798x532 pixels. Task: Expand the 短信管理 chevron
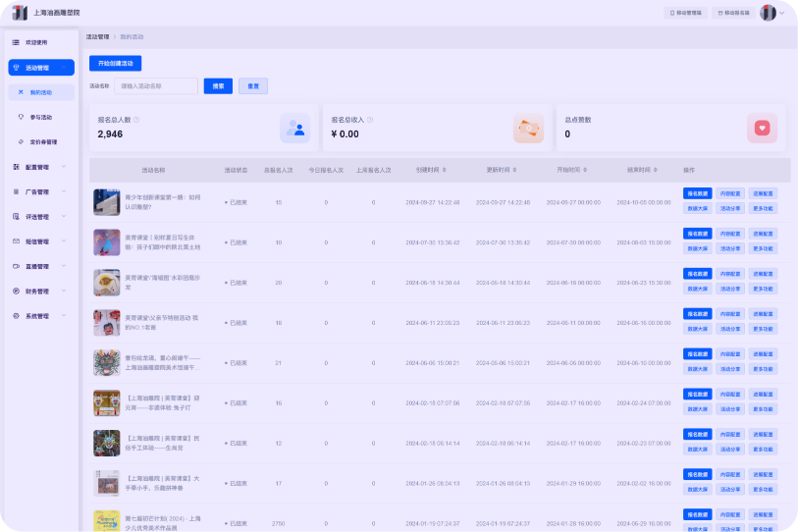64,241
